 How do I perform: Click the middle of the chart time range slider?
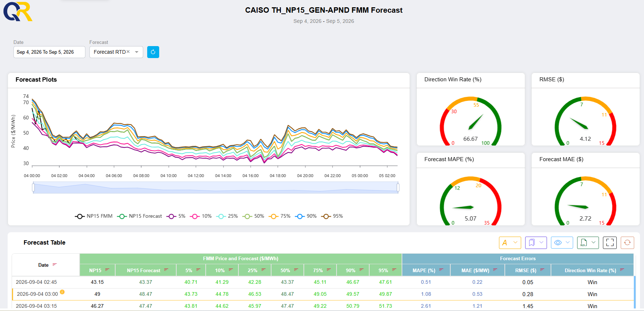point(216,188)
